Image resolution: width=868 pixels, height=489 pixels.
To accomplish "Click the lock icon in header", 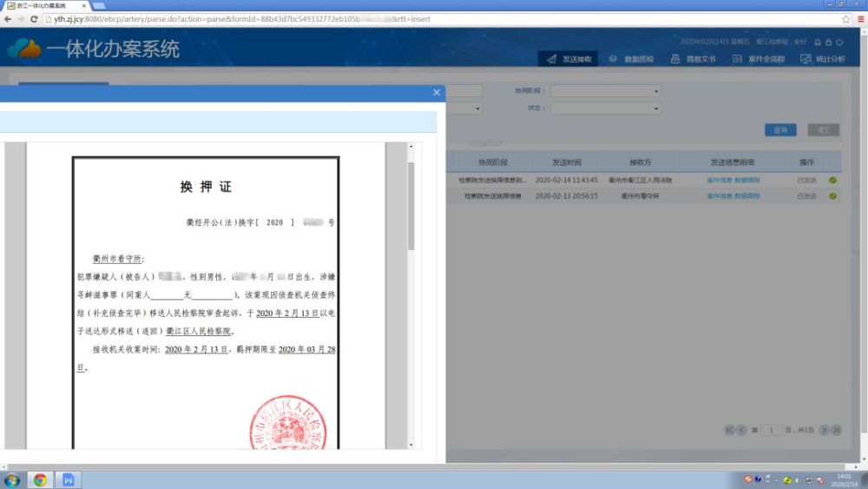I will [829, 42].
